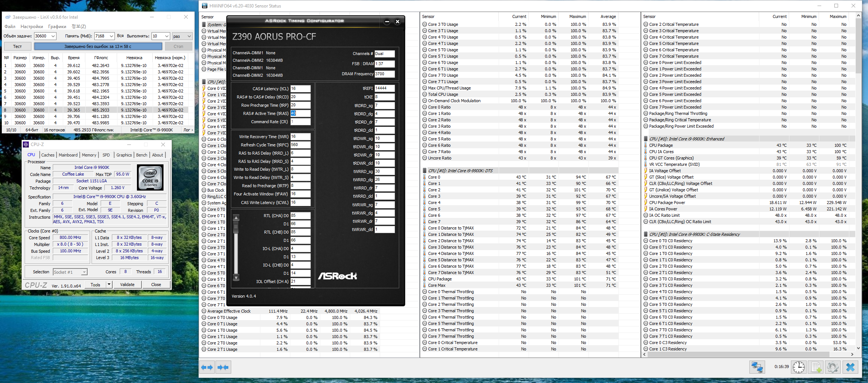Click the Вся memory link in LinX

click(120, 36)
